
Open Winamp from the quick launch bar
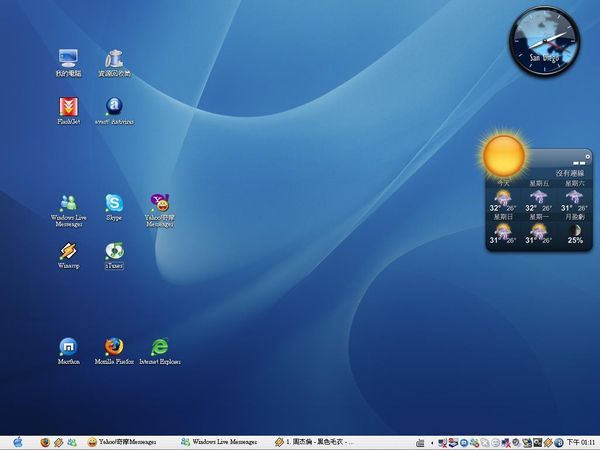pos(59,443)
